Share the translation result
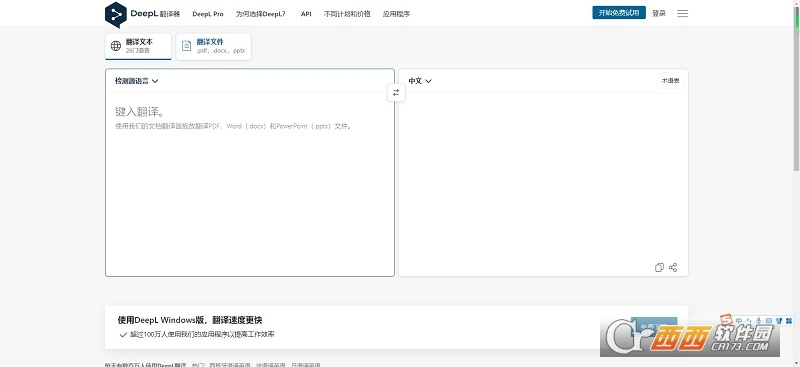800x367 pixels. coord(673,267)
